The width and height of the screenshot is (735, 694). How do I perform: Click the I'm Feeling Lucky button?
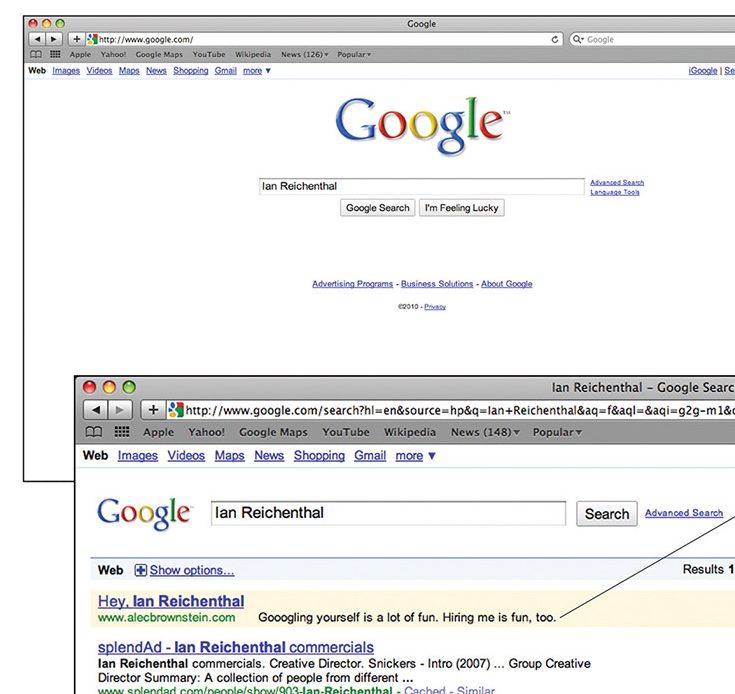(x=461, y=208)
